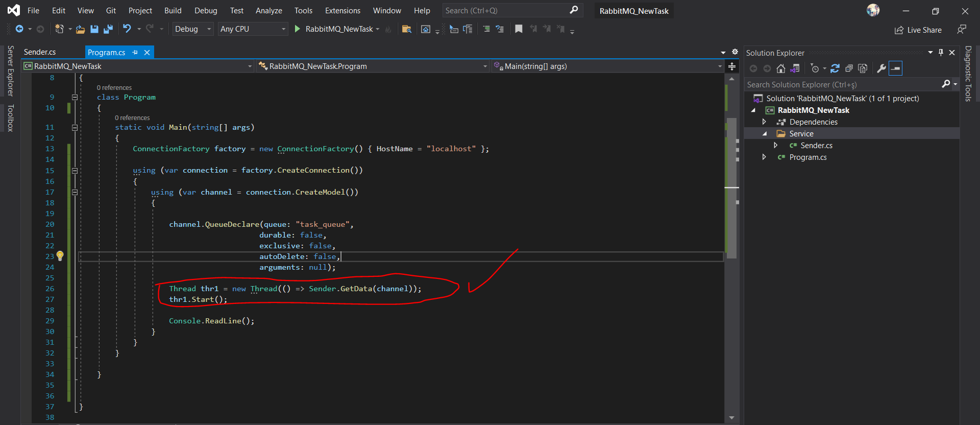Click the lightbulb quick actions icon
980x425 pixels.
click(60, 255)
